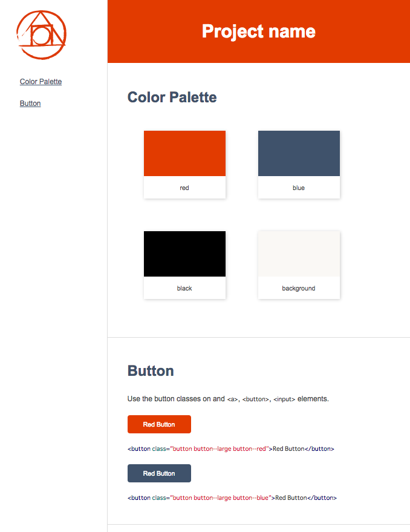Select the black color swatch
This screenshot has height=532, width=410.
tap(184, 254)
